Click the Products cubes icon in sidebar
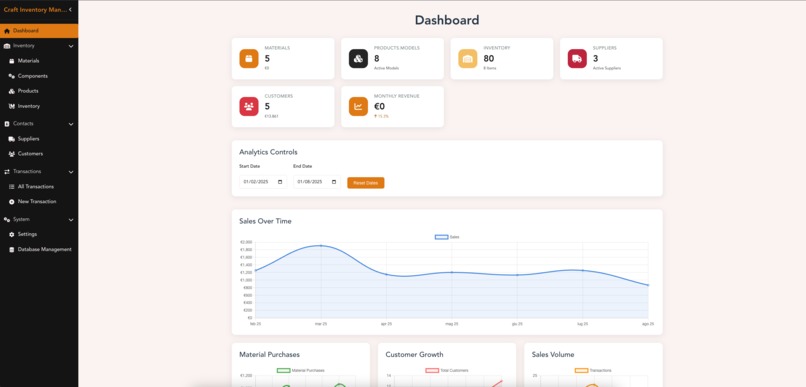 (12, 91)
